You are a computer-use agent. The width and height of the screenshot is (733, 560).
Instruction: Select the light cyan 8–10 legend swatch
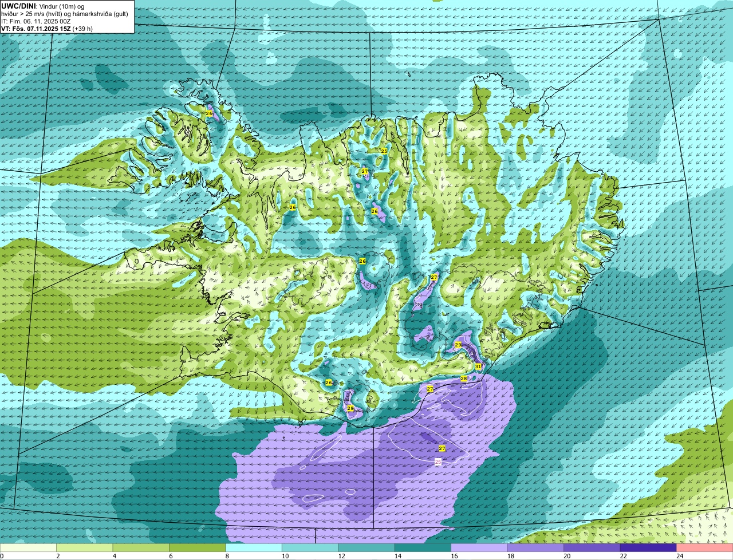click(x=255, y=547)
